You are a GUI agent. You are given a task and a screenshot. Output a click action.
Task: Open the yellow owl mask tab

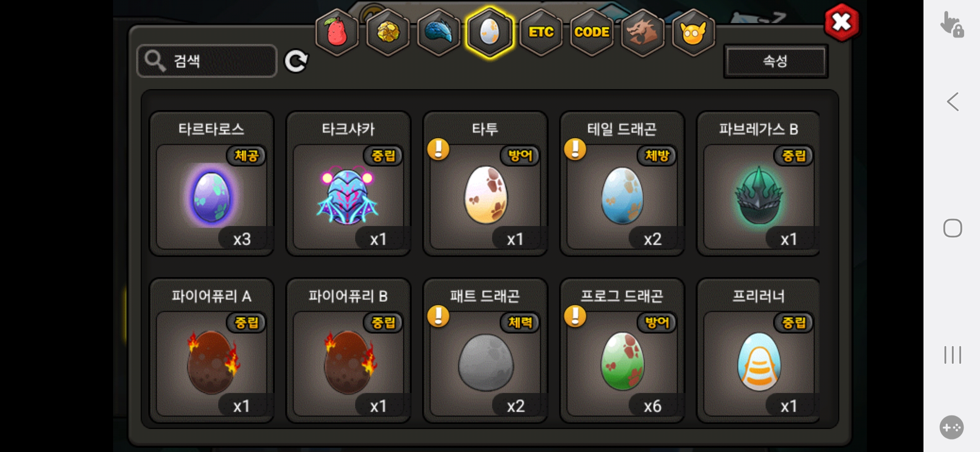(694, 32)
